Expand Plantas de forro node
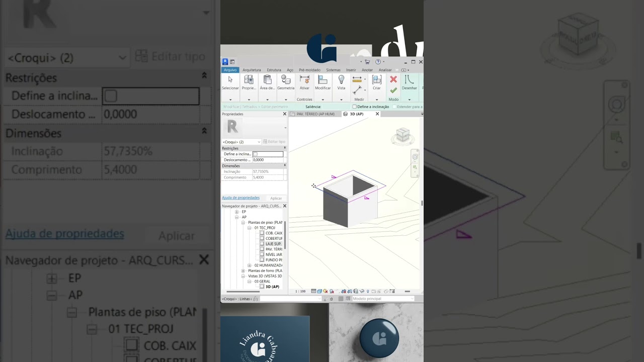The image size is (644, 362). tap(243, 270)
